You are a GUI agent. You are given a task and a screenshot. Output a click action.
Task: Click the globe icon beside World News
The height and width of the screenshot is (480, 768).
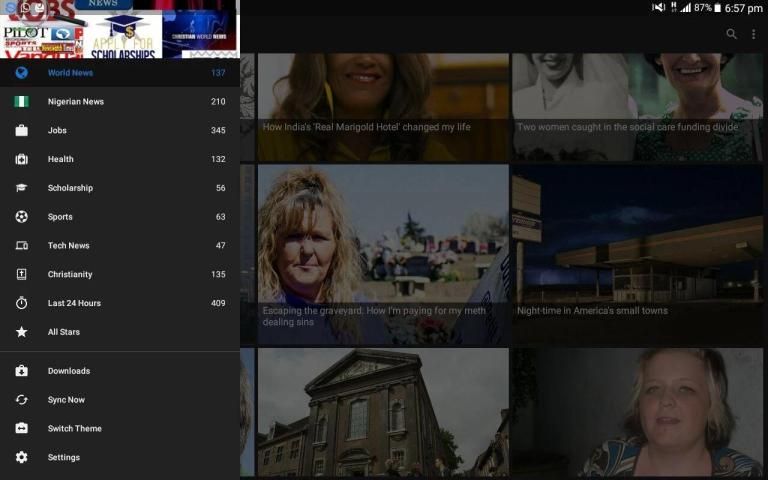pos(22,73)
